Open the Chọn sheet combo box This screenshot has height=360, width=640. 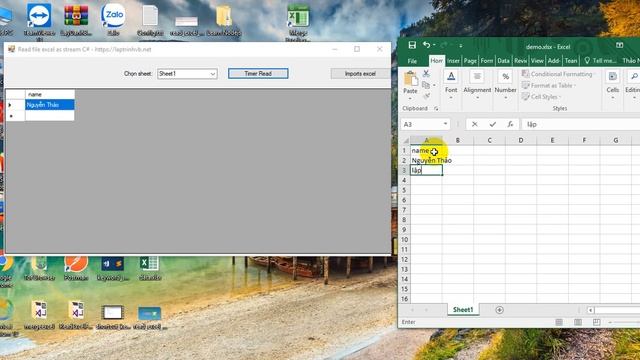[187, 73]
